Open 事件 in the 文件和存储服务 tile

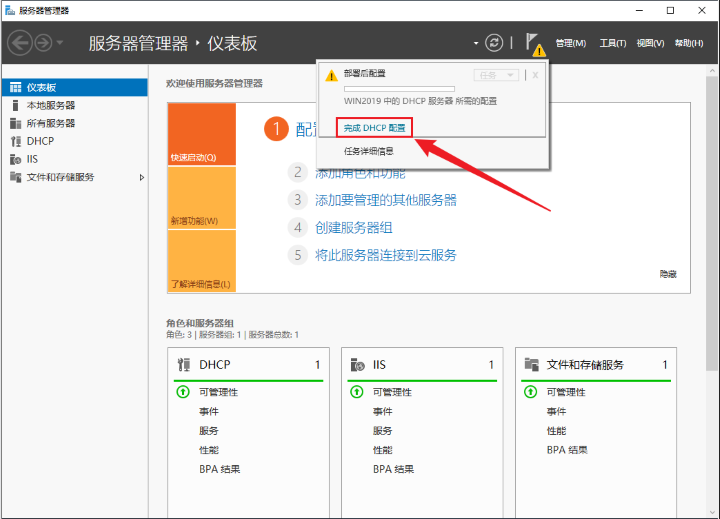[557, 412]
